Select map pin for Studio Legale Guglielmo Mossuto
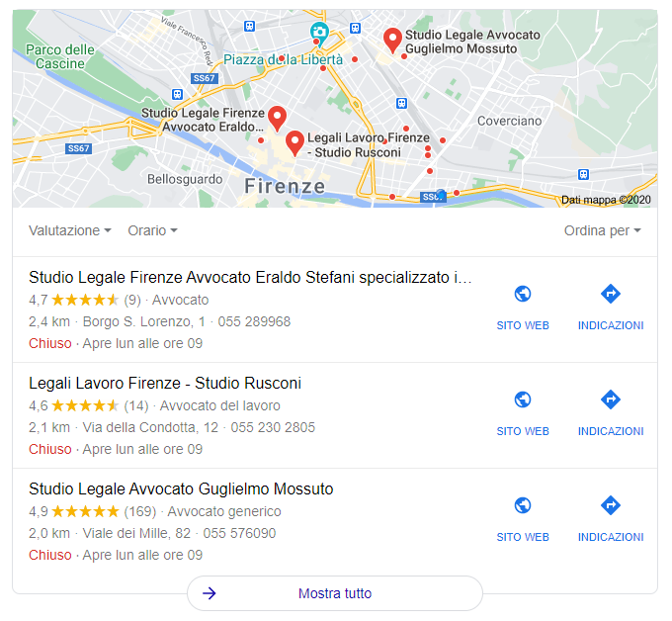672x621 pixels. 392,41
